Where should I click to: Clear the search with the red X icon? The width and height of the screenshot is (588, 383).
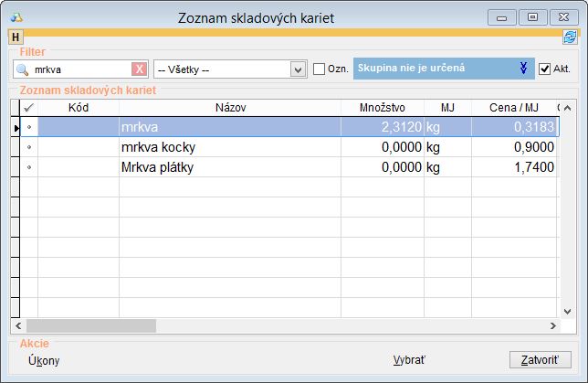click(139, 69)
